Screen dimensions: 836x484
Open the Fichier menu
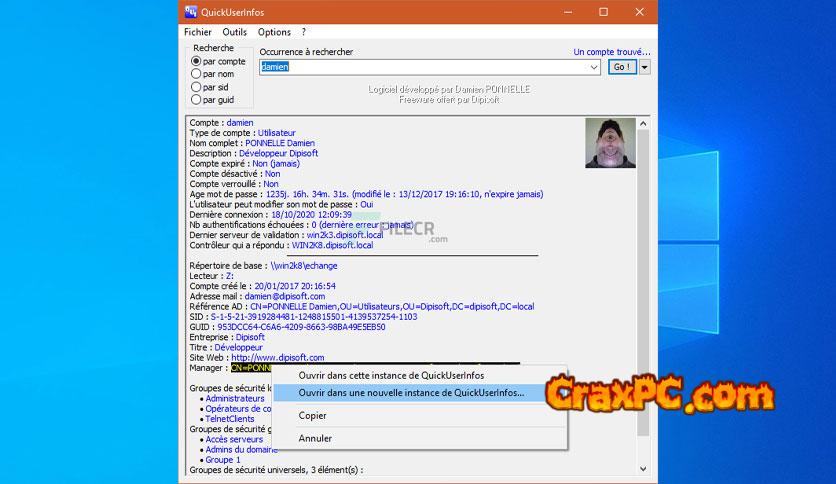198,32
